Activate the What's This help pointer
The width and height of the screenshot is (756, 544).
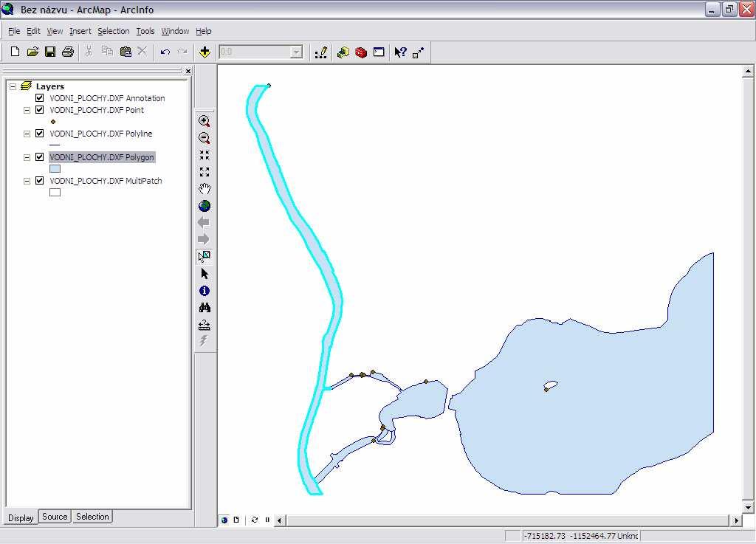400,52
